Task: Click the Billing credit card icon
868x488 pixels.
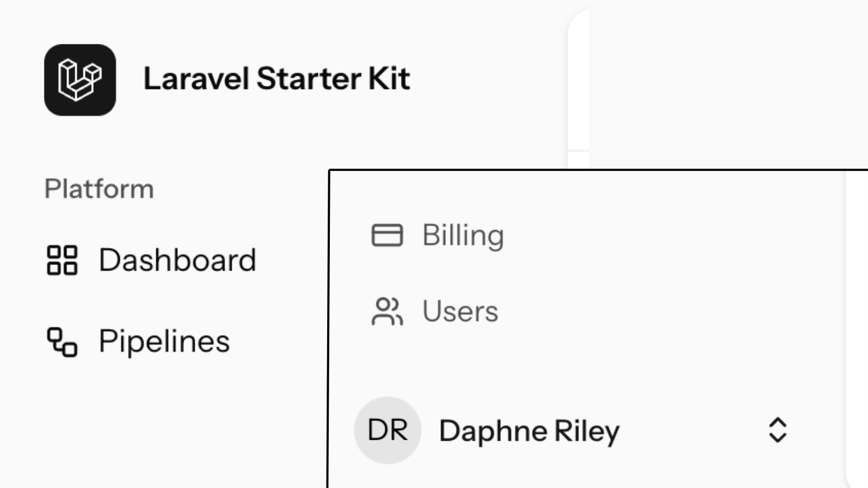Action: tap(387, 235)
